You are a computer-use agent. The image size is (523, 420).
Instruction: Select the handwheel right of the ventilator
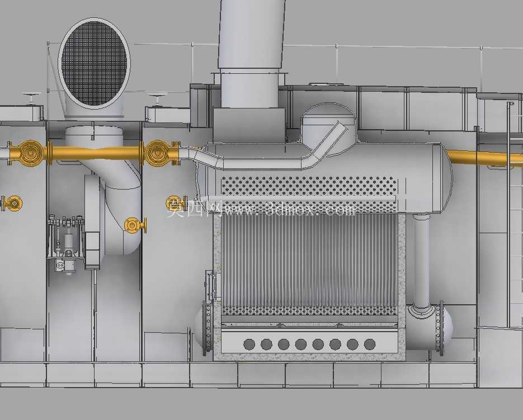(x=157, y=100)
